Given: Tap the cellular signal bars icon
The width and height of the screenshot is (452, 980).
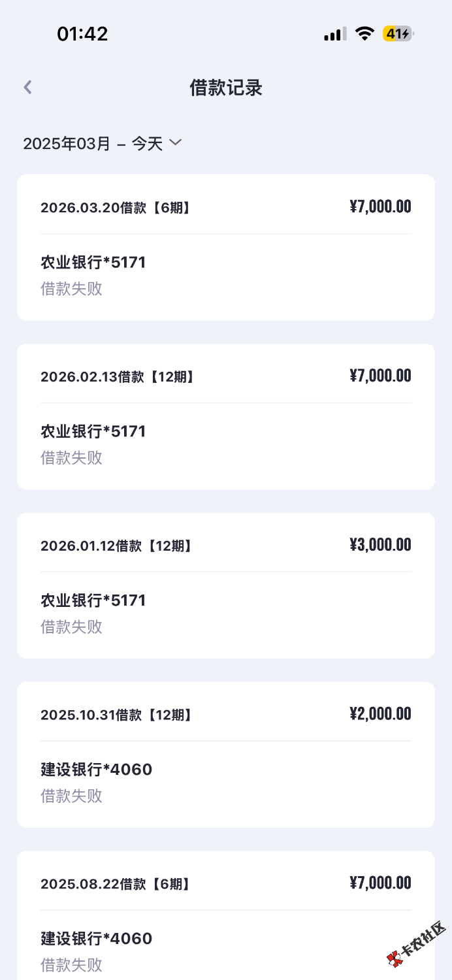Looking at the screenshot, I should (x=335, y=35).
